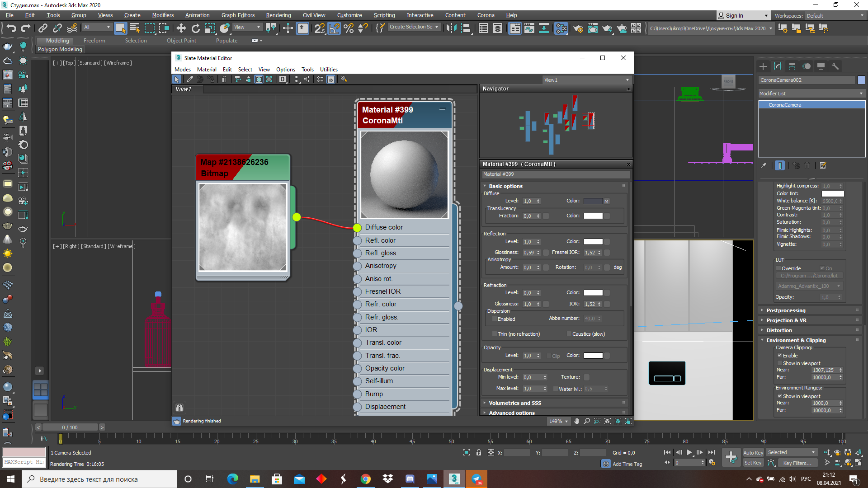Open the Refraction color swatch
868x488 pixels.
tap(593, 293)
